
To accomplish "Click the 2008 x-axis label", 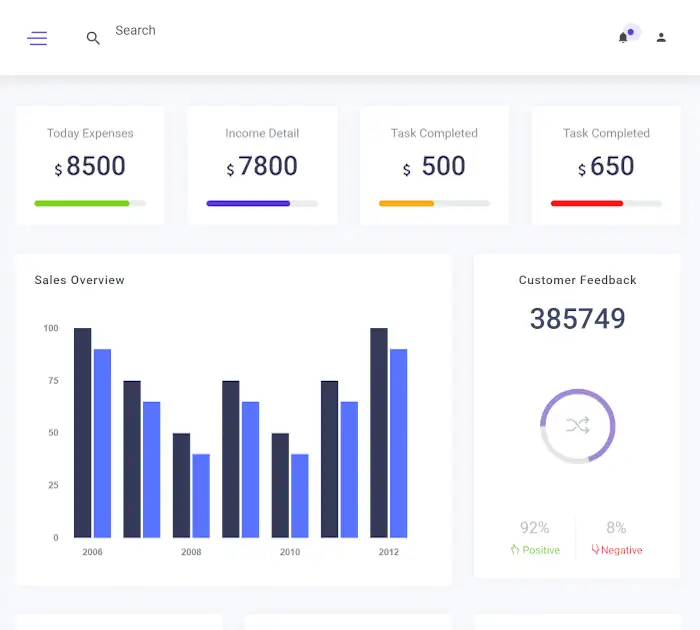I will coord(191,552).
